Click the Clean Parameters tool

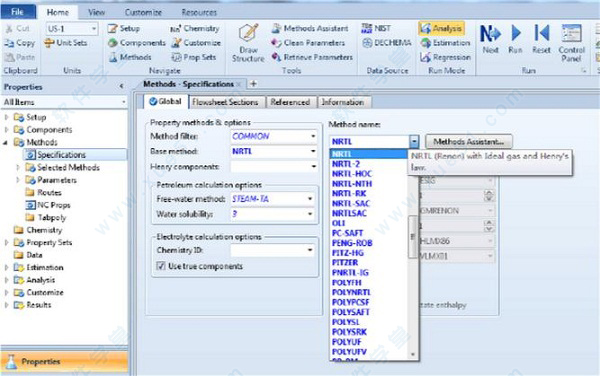pos(308,43)
